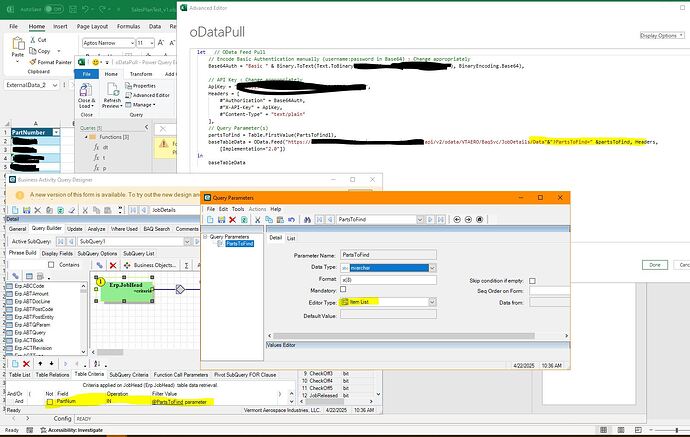The image size is (690, 437).
Task: Open Excel font name dropdown Aptos Narrow
Action: pos(132,43)
